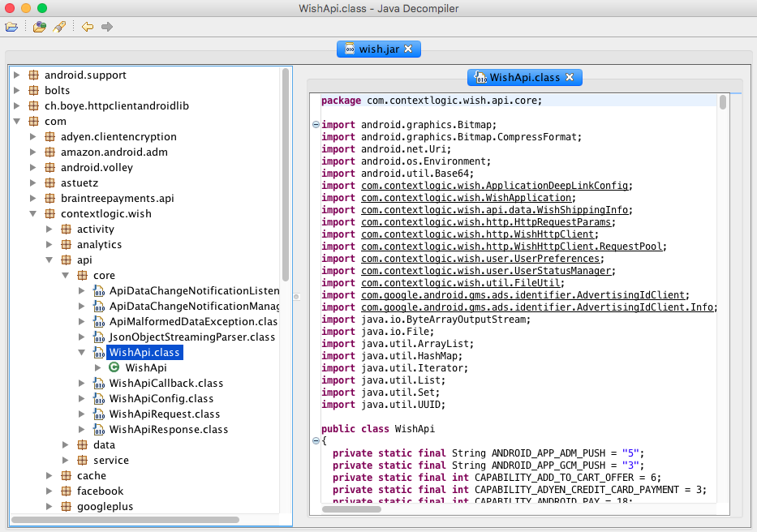The height and width of the screenshot is (532, 757).
Task: Select the wish.jar tab
Action: click(378, 49)
